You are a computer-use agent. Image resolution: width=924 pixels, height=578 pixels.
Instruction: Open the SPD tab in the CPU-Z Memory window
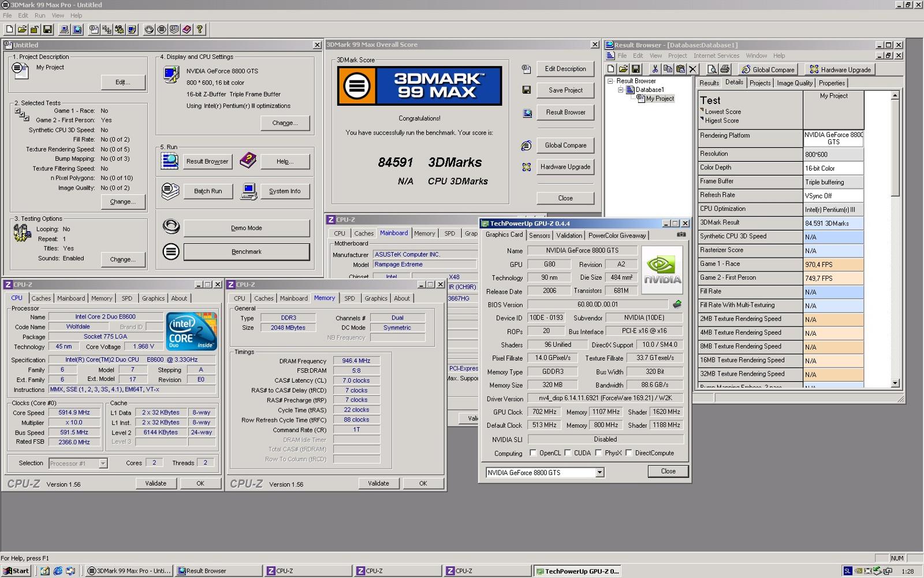pyautogui.click(x=349, y=298)
